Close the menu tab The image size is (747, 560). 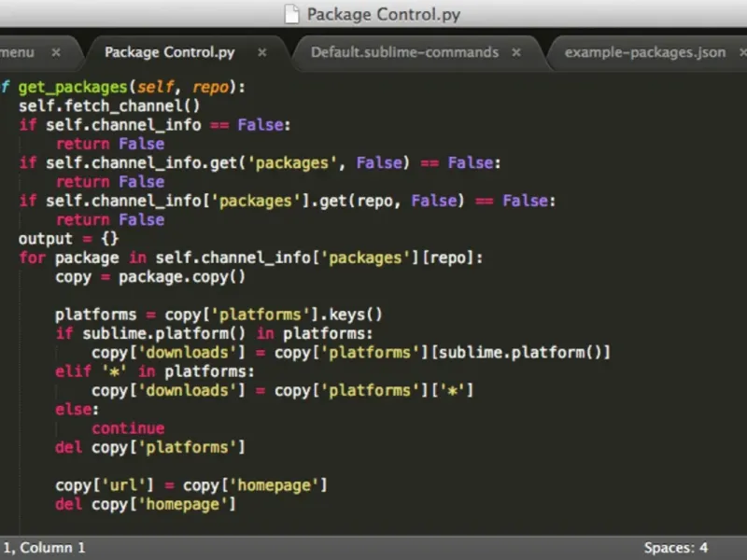[x=56, y=52]
